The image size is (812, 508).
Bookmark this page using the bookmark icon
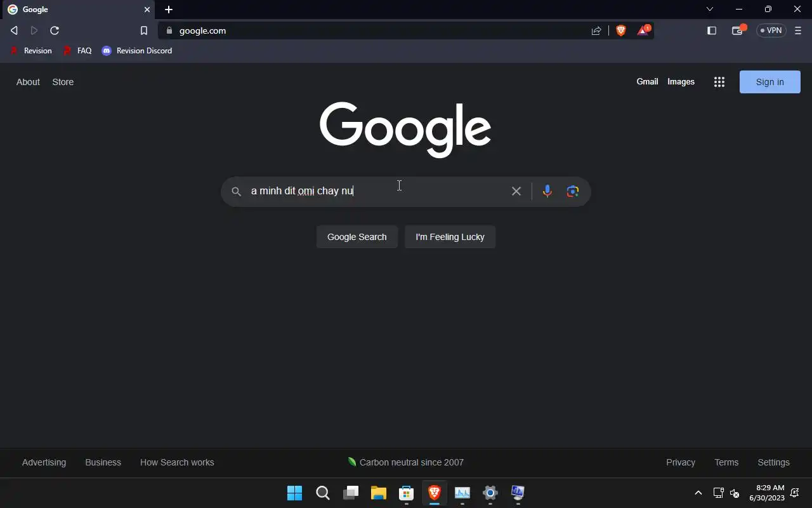tap(144, 30)
